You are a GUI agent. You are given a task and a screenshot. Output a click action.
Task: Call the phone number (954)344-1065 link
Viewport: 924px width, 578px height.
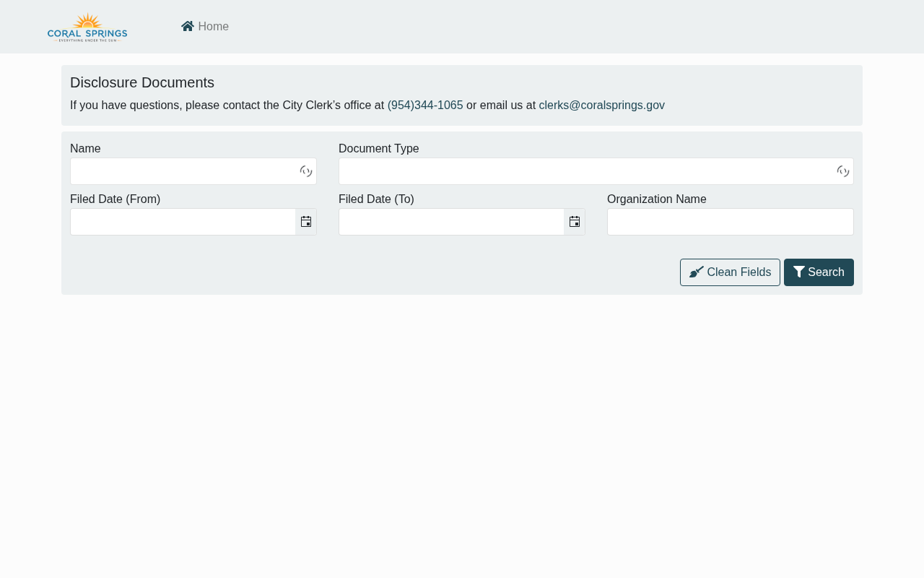[425, 105]
